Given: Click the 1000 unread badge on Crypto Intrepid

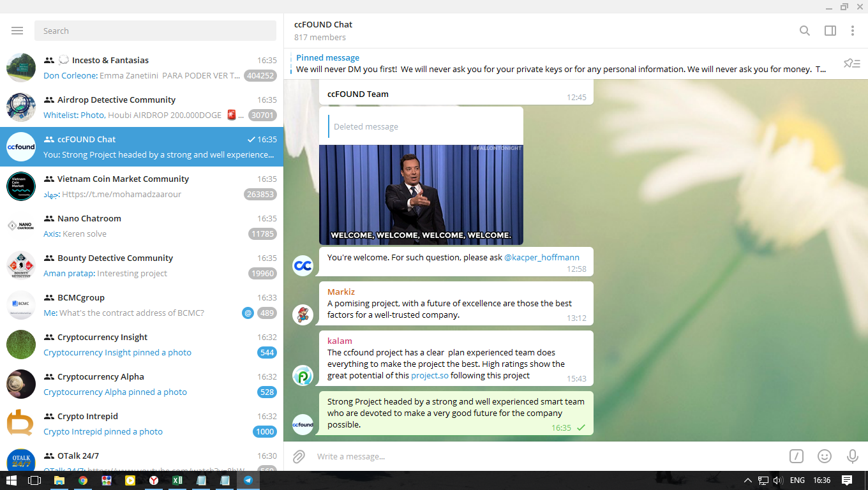Looking at the screenshot, I should (264, 432).
